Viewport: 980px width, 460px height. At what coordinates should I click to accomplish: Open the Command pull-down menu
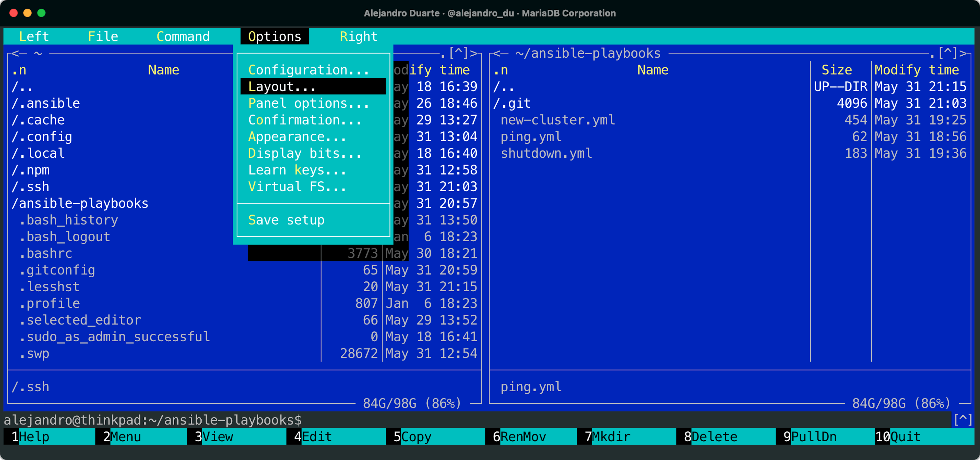[183, 36]
